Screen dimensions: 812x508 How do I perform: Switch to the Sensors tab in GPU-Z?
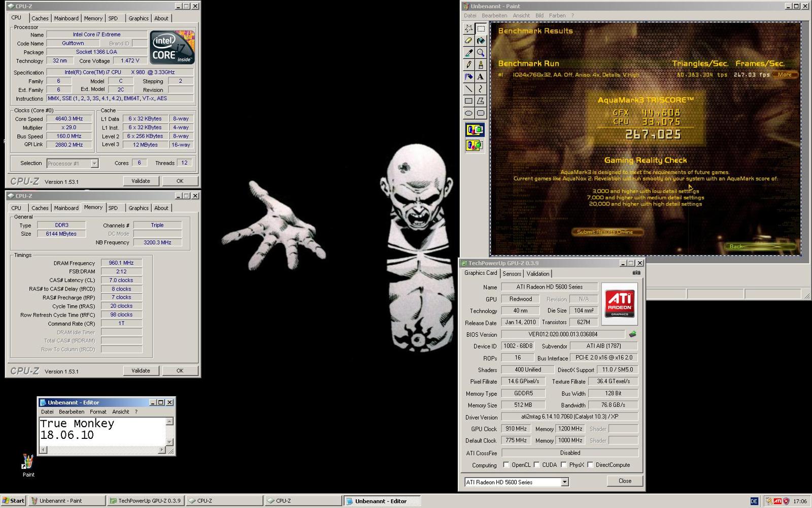coord(512,273)
